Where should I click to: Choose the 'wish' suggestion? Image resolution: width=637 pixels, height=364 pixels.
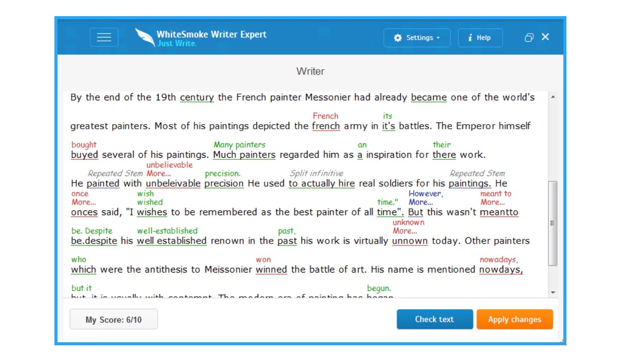point(145,194)
